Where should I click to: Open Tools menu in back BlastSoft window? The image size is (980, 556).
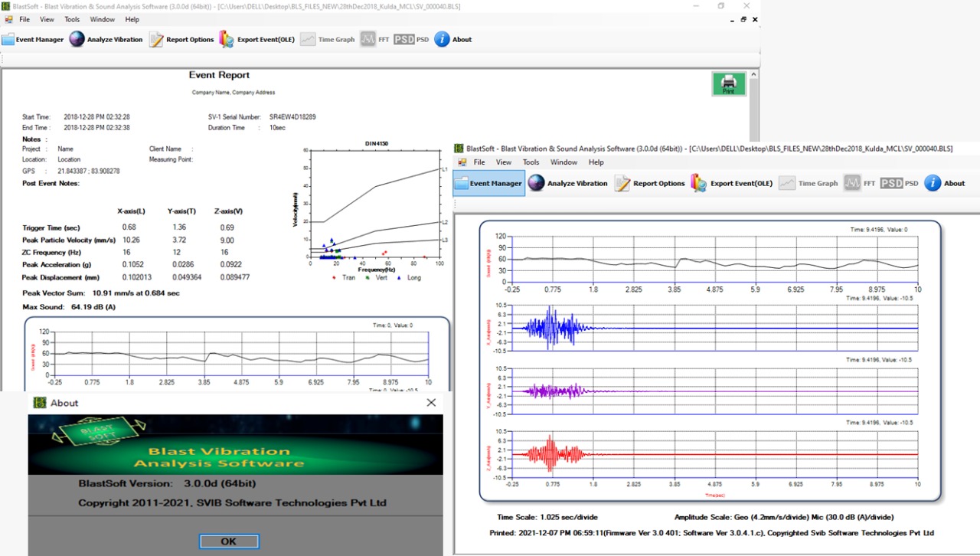point(72,19)
